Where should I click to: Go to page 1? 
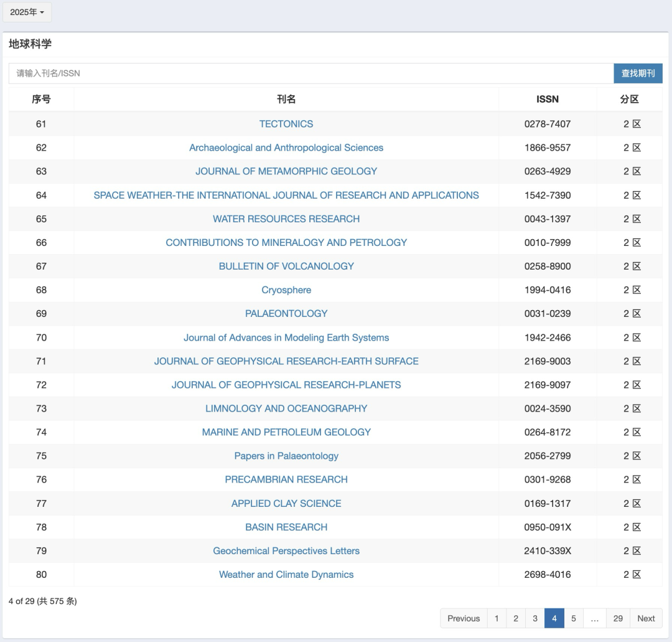pos(497,618)
